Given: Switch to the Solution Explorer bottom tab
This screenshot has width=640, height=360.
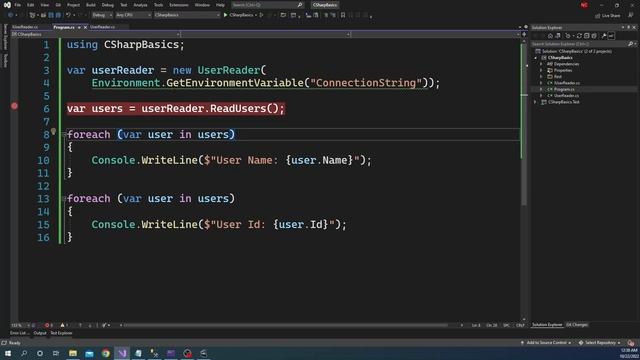Looking at the screenshot, I should click(547, 325).
